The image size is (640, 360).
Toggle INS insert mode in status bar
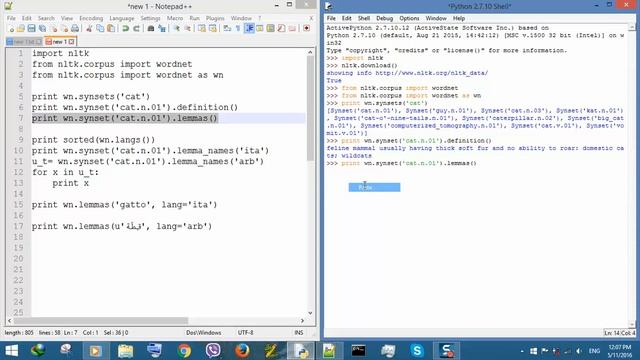tap(299, 333)
